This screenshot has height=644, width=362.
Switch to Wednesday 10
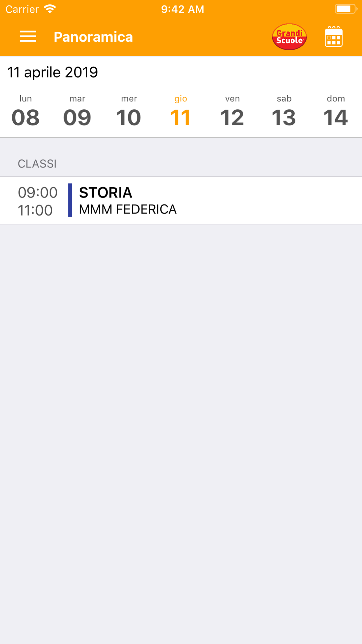129,111
